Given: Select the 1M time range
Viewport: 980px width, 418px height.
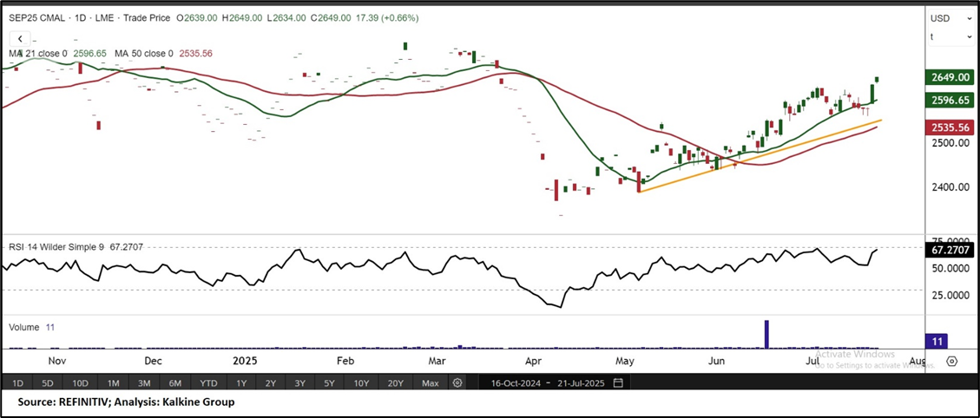Looking at the screenshot, I should coord(113,383).
